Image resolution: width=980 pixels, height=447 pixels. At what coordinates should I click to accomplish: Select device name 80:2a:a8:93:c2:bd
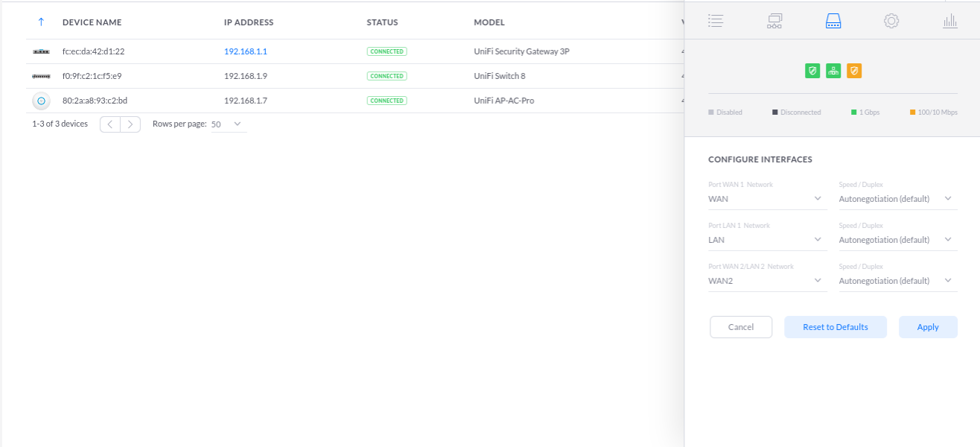pyautogui.click(x=95, y=101)
